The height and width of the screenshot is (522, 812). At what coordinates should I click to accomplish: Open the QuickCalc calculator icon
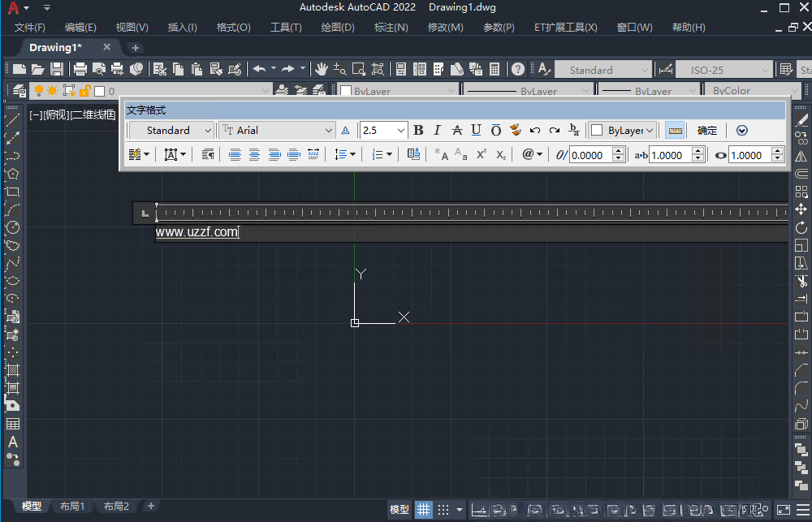pyautogui.click(x=495, y=69)
